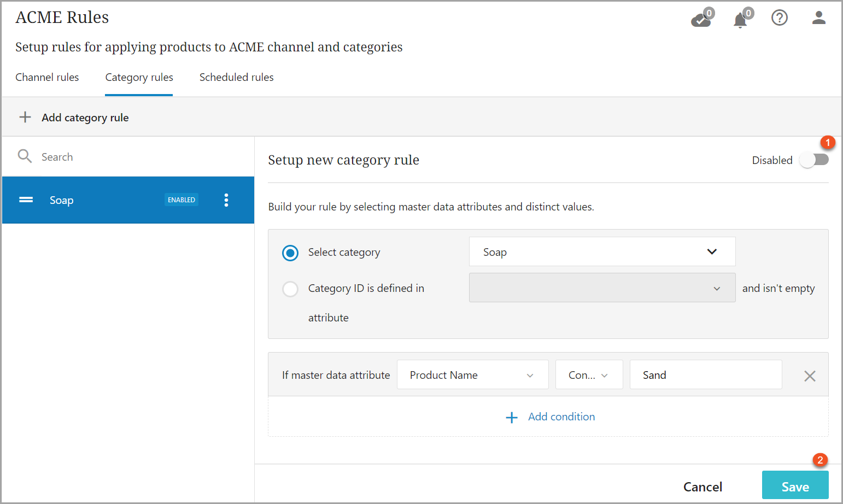Select the Category ID is defined in radio
This screenshot has height=504, width=843.
[x=290, y=289]
